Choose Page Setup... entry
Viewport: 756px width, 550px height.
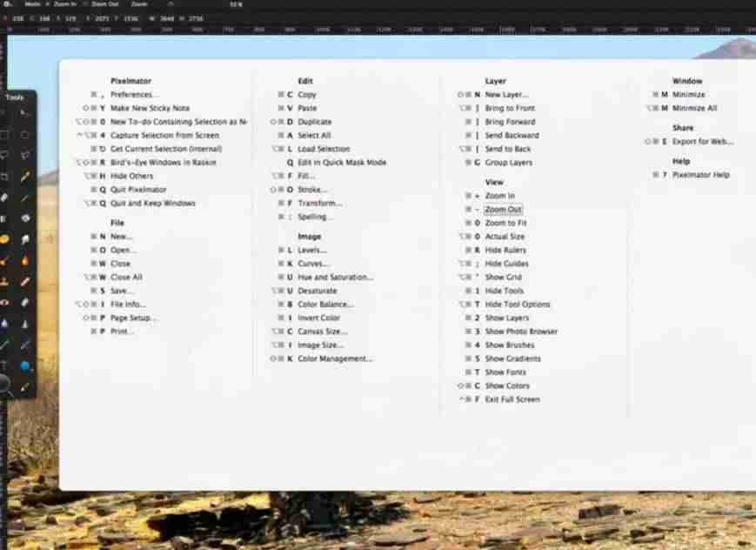(x=132, y=318)
